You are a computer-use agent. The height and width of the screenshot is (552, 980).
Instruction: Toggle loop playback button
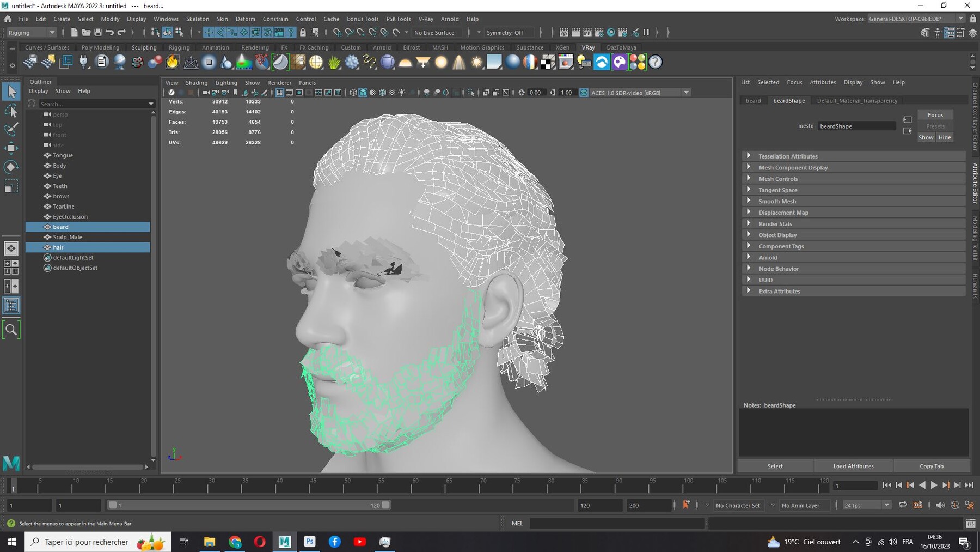(903, 505)
